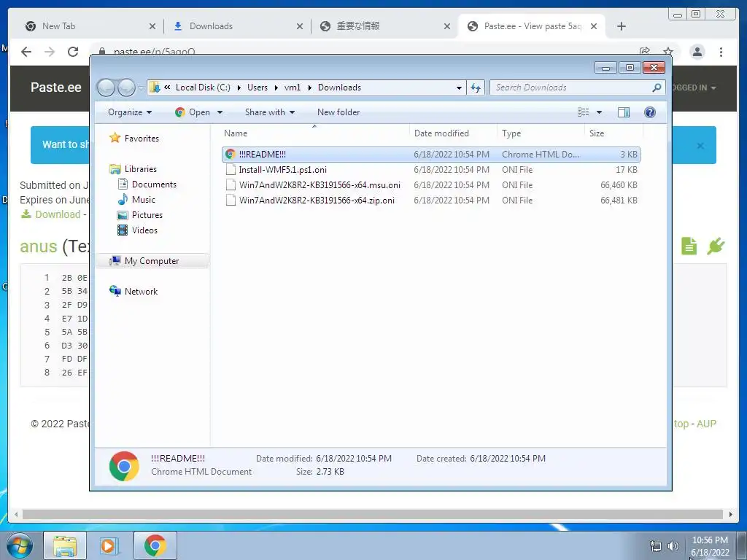Click vm1 in the address breadcrumb
747x560 pixels.
click(x=293, y=87)
